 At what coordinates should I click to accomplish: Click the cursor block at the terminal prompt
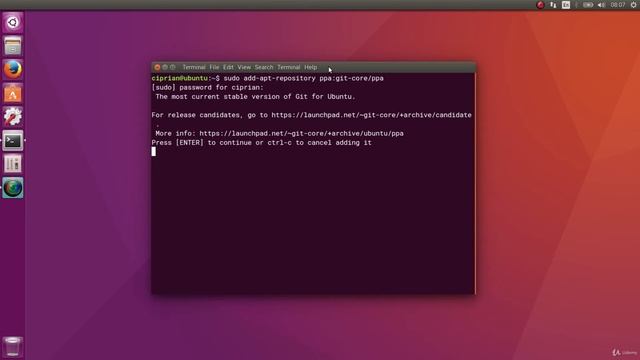tap(153, 151)
